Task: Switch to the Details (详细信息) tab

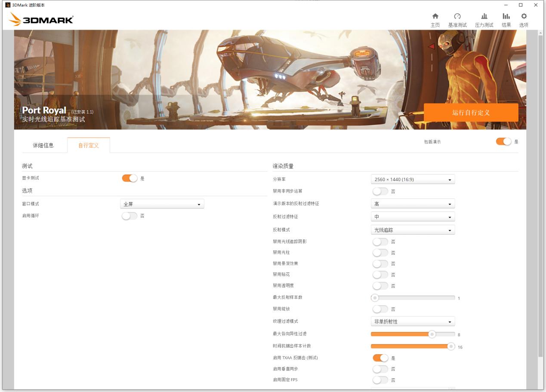Action: point(43,145)
